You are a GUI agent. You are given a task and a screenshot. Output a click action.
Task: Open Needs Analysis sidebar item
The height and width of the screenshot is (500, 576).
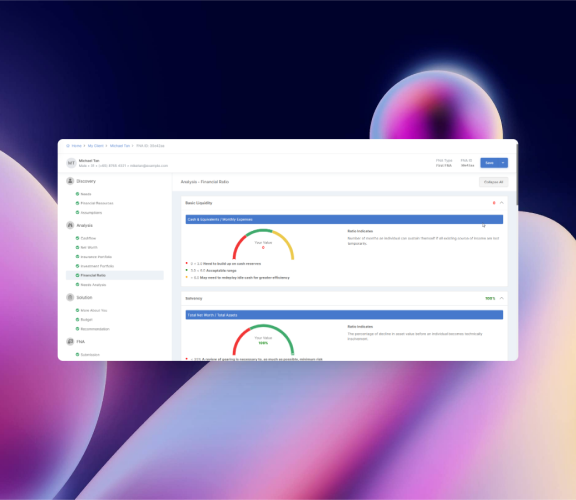click(93, 285)
